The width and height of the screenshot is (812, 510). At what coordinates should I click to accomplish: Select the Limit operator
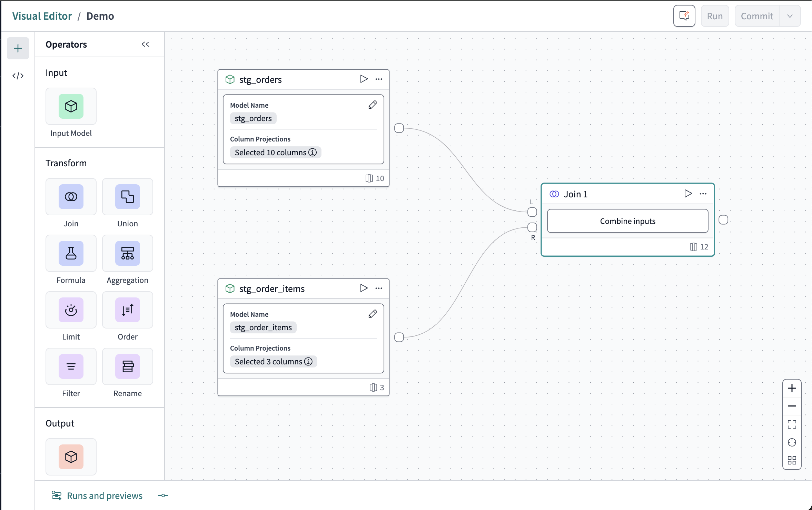[71, 310]
